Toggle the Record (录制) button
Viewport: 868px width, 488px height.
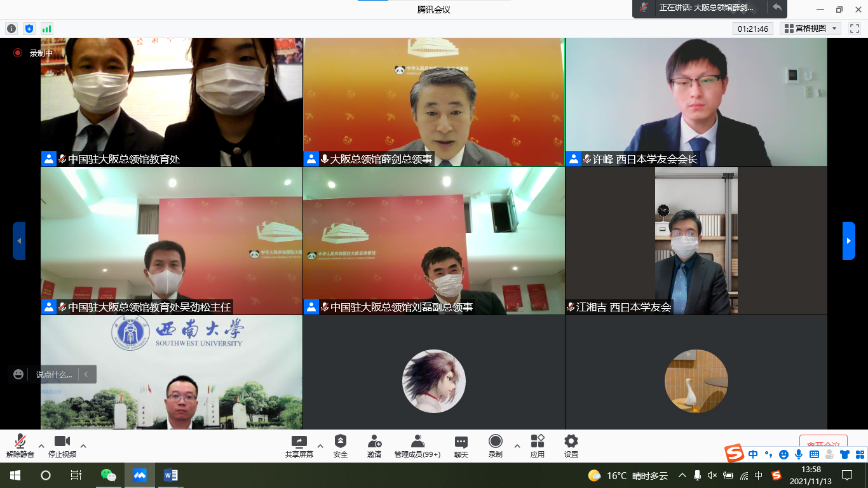pos(496,445)
